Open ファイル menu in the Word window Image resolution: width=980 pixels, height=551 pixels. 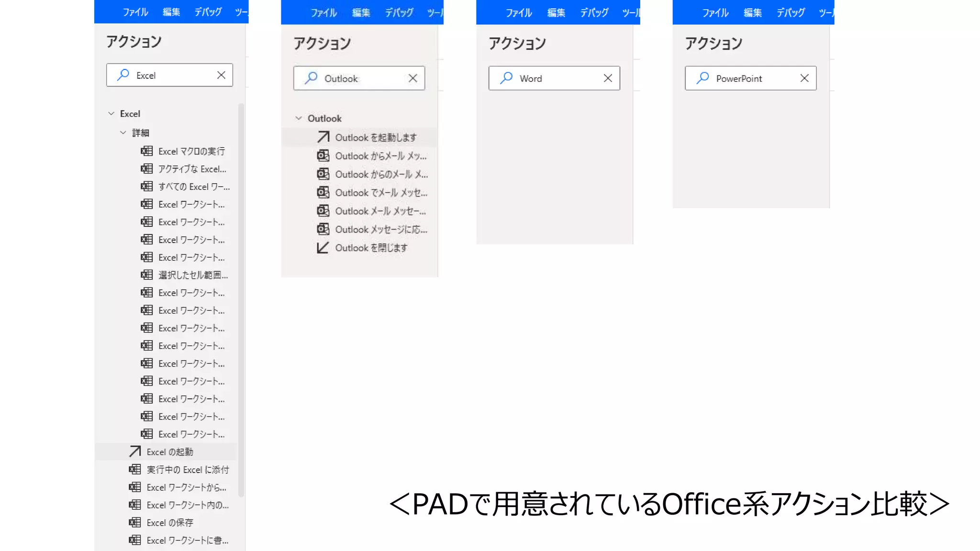[519, 12]
